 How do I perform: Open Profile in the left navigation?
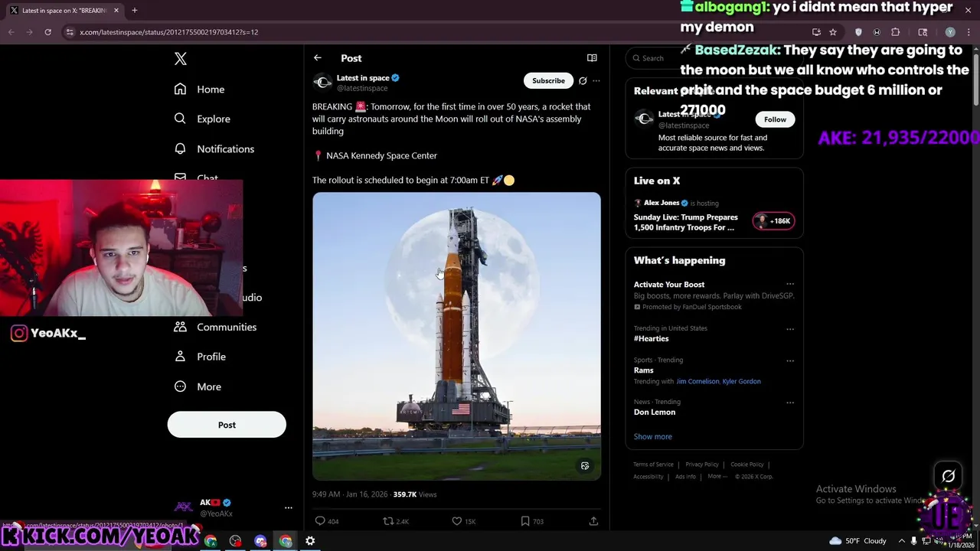(x=200, y=357)
